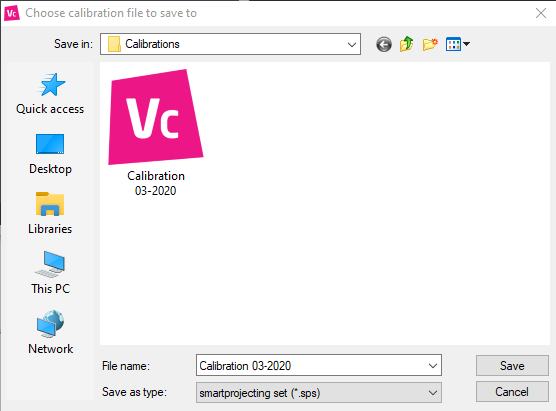Navigate up one folder level
This screenshot has width=556, height=411.
tap(407, 44)
